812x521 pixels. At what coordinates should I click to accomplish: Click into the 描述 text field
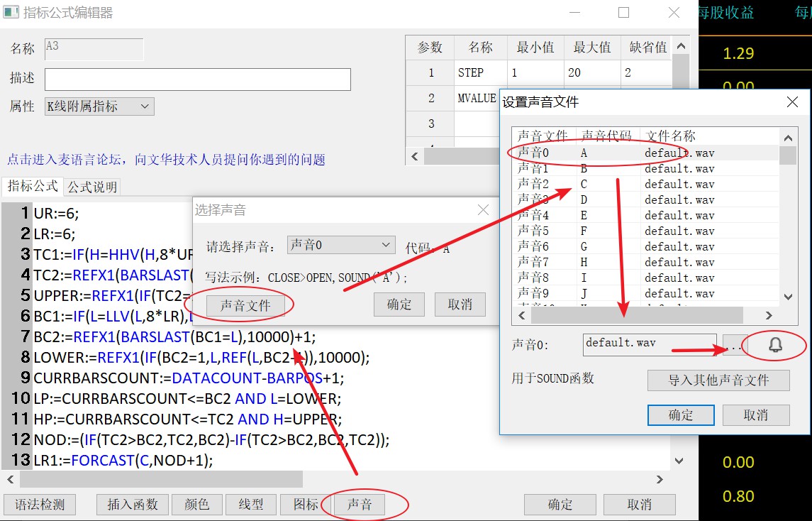[x=197, y=79]
